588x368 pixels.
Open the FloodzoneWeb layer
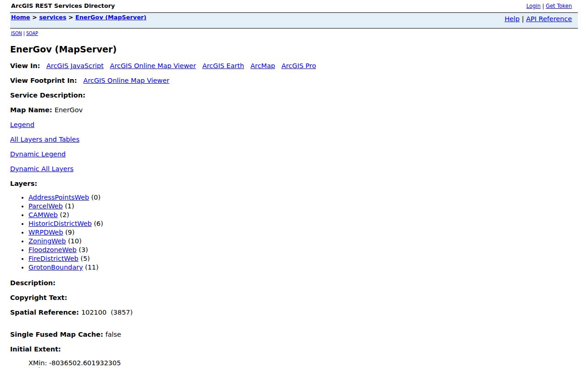tap(52, 250)
